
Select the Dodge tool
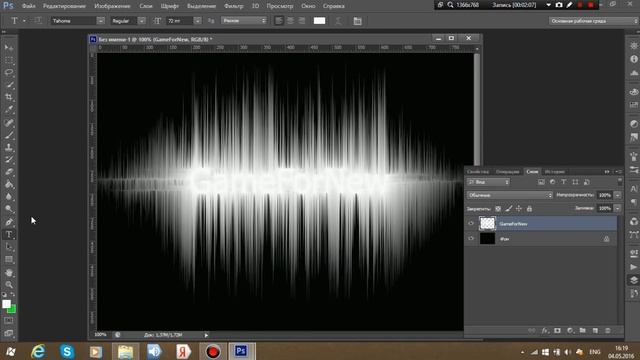click(x=9, y=209)
